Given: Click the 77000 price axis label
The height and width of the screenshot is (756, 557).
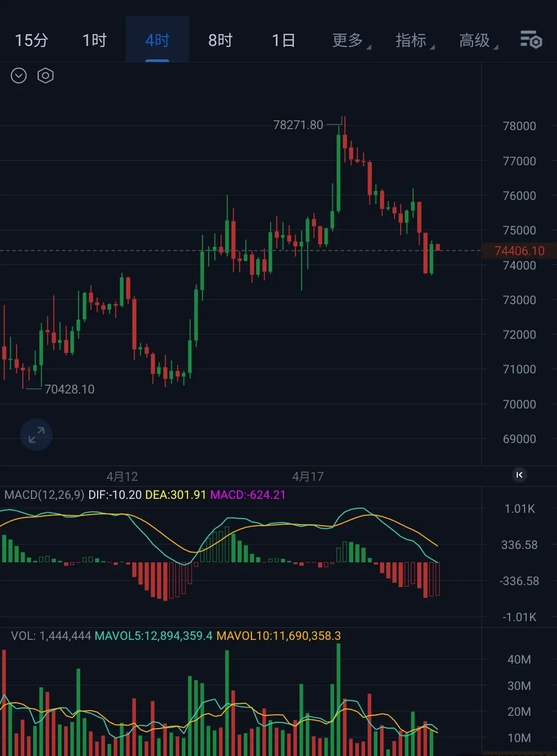Looking at the screenshot, I should (x=519, y=161).
